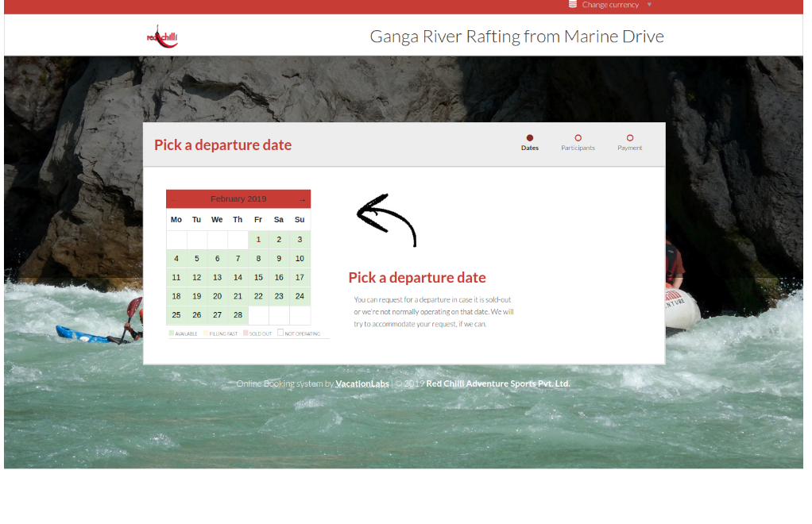
Task: Click the hand-drawn curved arrow graphic
Action: (387, 219)
